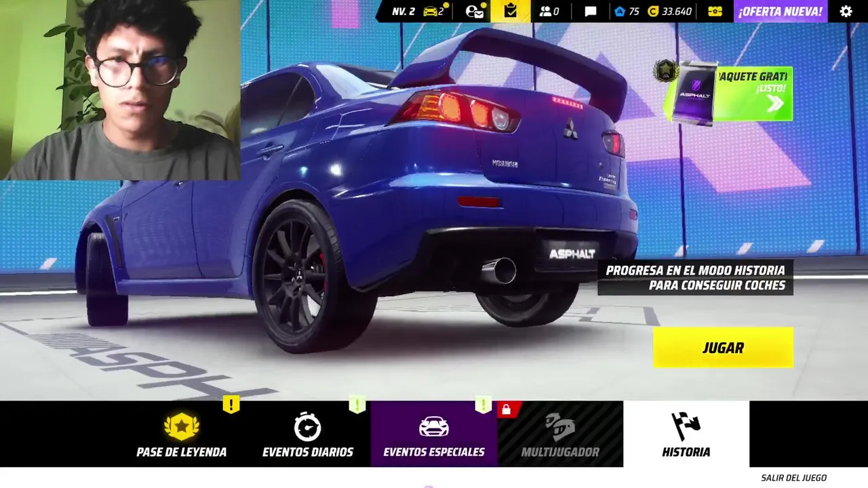The height and width of the screenshot is (488, 868).
Task: Click the exclamation badge on Pase de Leyenda
Action: click(231, 405)
